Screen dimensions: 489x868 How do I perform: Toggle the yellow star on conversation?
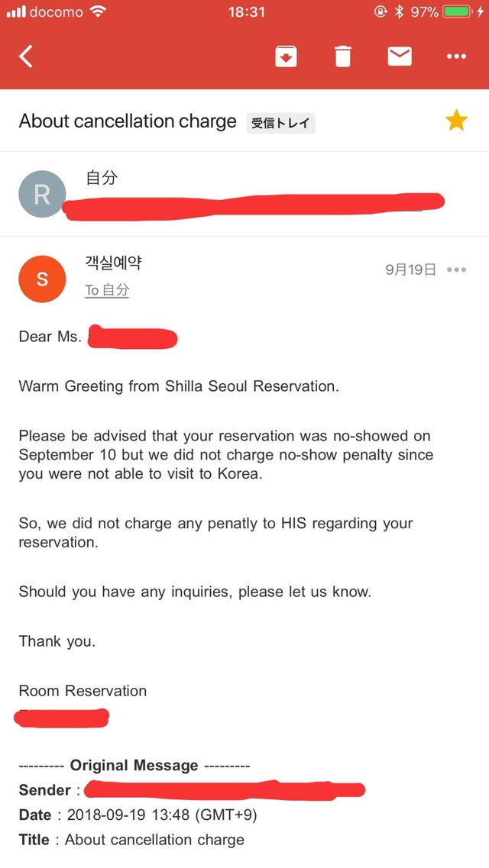coord(456,121)
